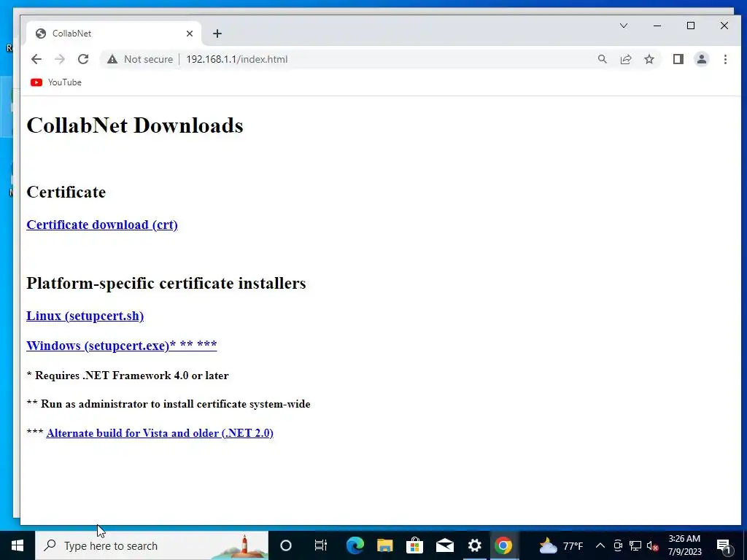
Task: Switch to Chrome on the taskbar
Action: pos(503,545)
